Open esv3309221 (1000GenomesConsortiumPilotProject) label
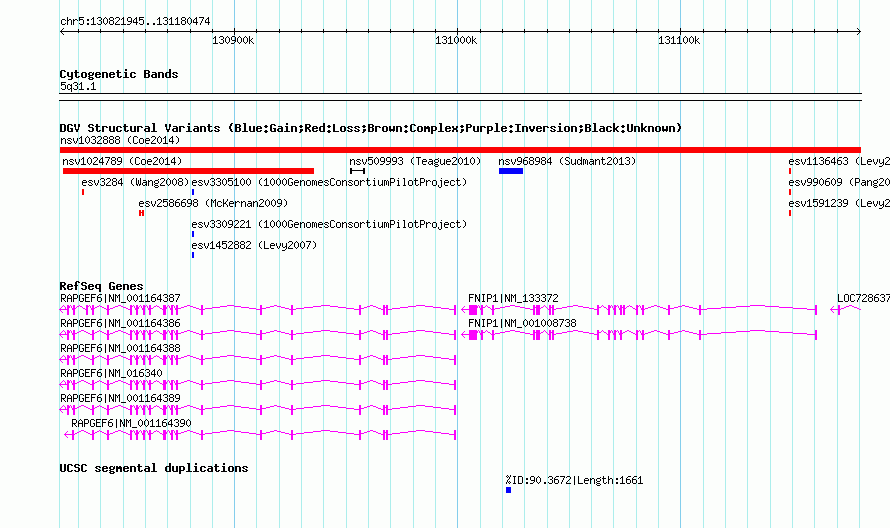This screenshot has width=890, height=528. click(329, 224)
